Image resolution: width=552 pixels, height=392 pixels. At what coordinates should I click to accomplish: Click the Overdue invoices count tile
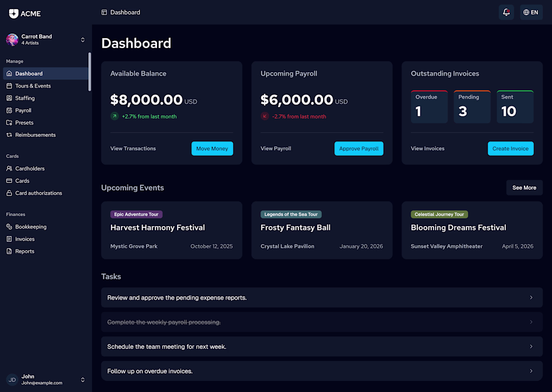click(x=429, y=107)
